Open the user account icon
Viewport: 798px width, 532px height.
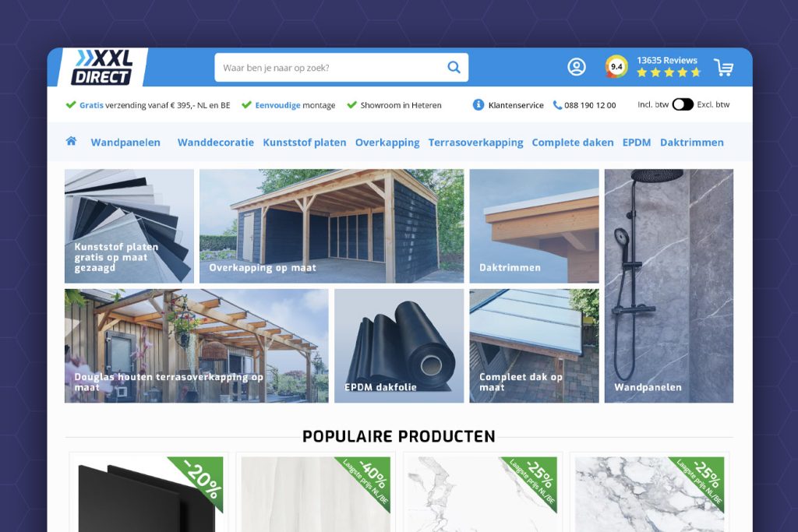(577, 67)
